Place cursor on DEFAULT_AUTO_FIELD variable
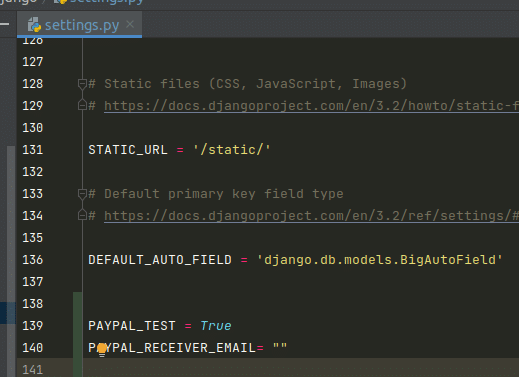Screen dimensions: 519x377 pos(160,260)
